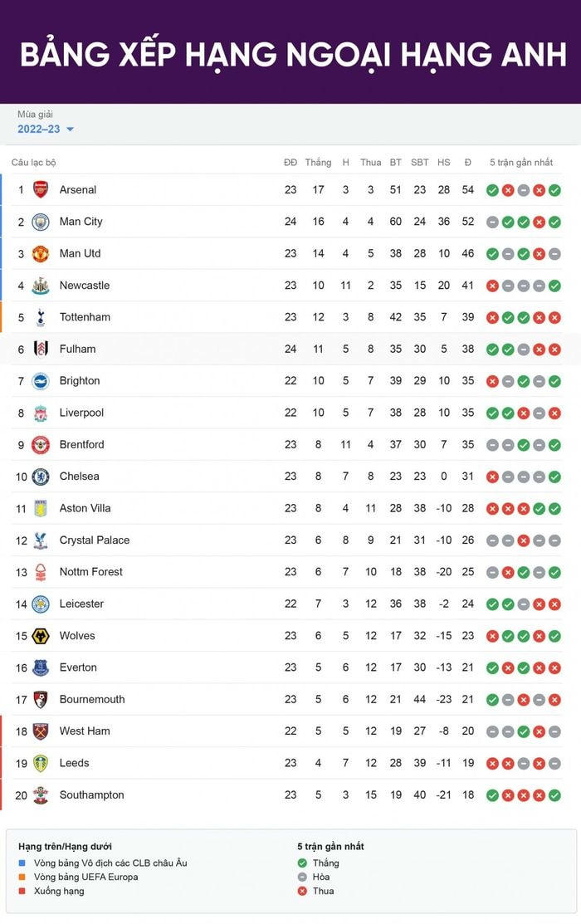
Task: Click the dropdown arrow beside 2022–23
Action: pos(70,130)
